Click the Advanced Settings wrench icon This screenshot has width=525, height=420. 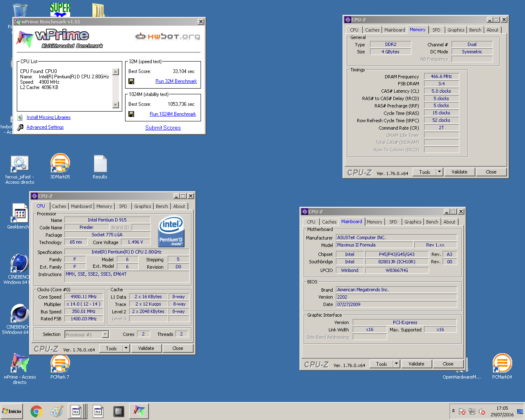20,127
